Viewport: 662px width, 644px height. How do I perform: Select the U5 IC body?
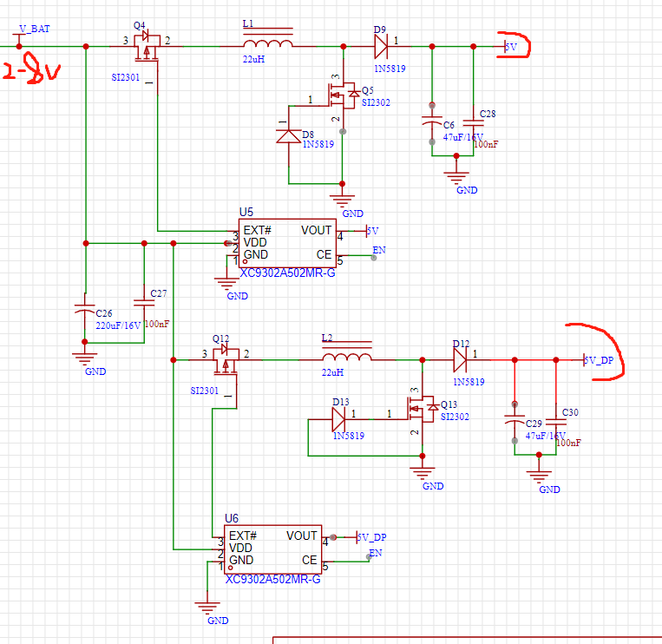(x=287, y=243)
